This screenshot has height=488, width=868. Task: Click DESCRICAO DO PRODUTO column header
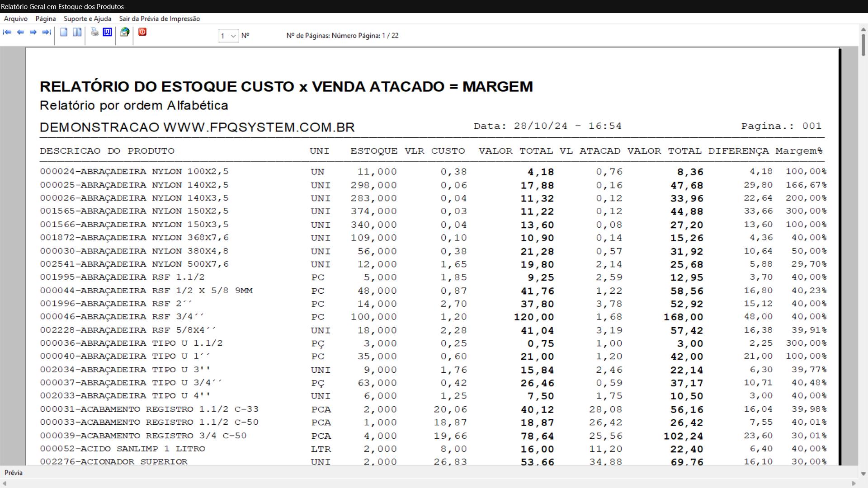coord(107,151)
